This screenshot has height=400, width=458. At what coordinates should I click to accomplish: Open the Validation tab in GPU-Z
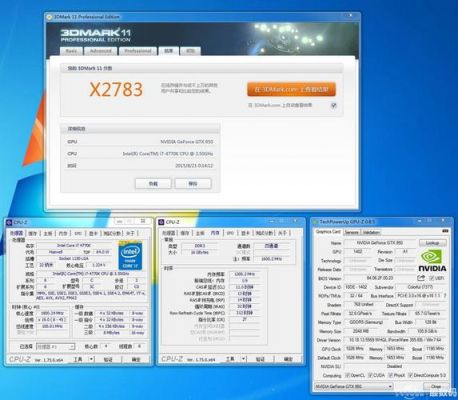pyautogui.click(x=371, y=232)
